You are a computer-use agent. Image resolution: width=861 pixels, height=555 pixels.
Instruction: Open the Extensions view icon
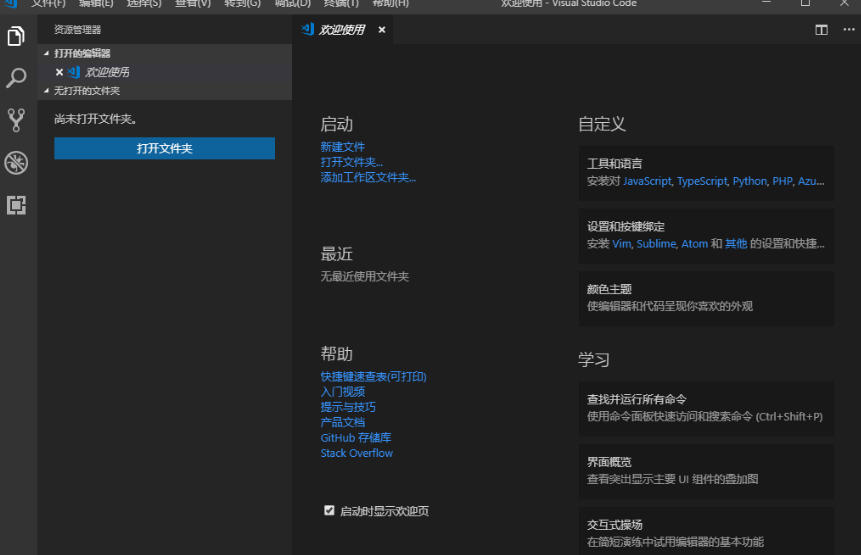(x=16, y=205)
